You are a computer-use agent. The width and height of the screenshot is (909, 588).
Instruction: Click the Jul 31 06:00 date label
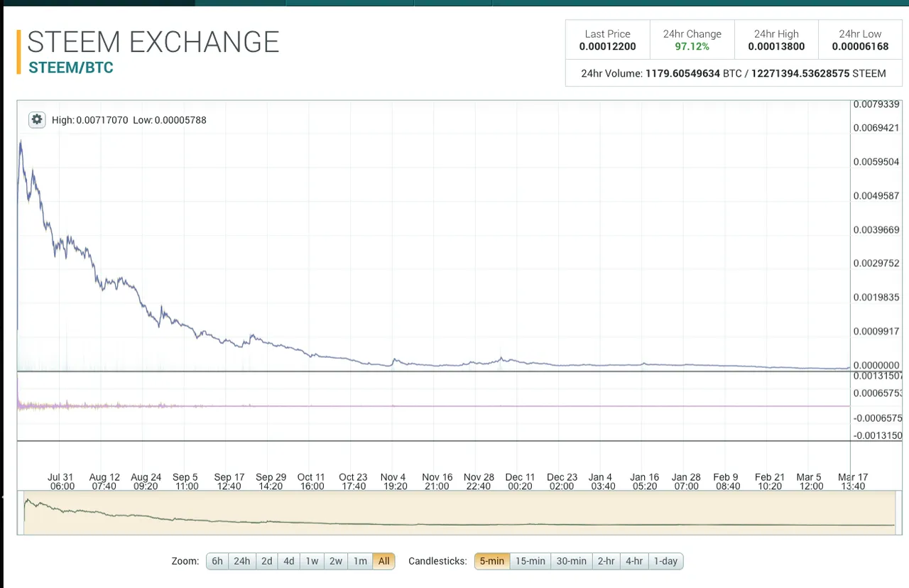point(61,481)
